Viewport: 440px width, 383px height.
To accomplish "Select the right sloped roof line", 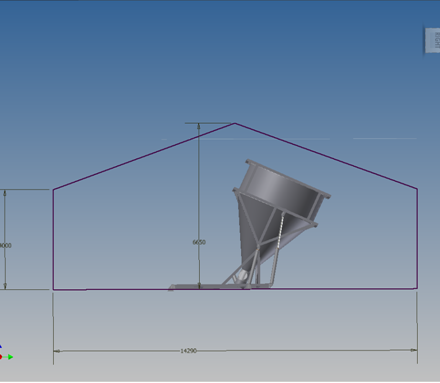I will tap(326, 156).
